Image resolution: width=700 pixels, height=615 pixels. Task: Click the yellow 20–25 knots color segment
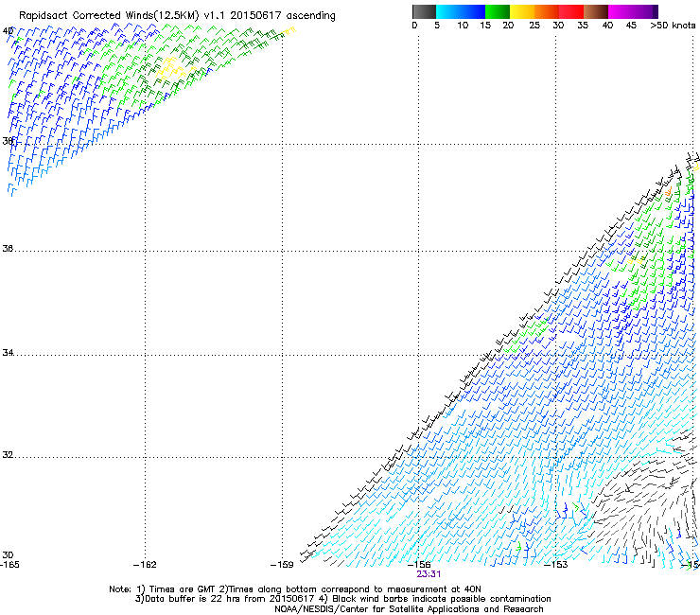[x=522, y=11]
